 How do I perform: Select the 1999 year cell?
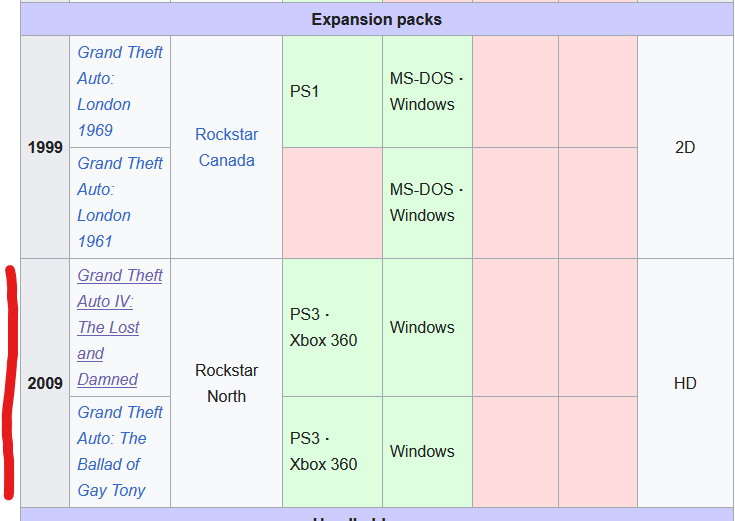tap(45, 147)
